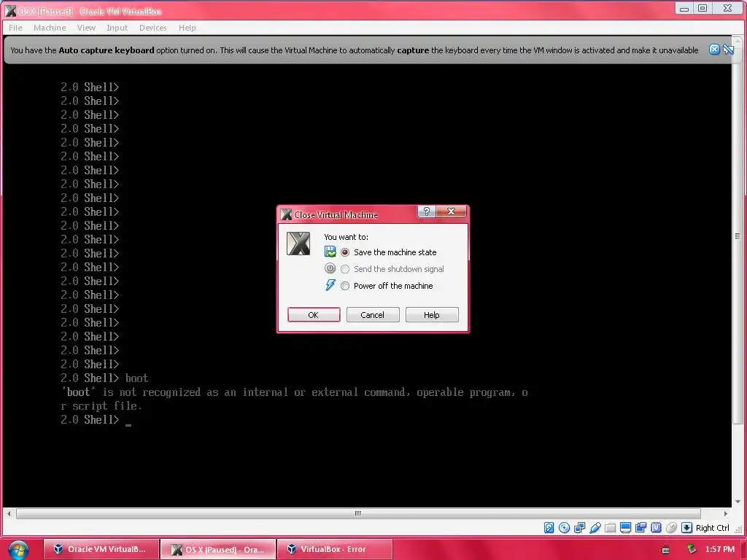Open the File menu

[15, 28]
